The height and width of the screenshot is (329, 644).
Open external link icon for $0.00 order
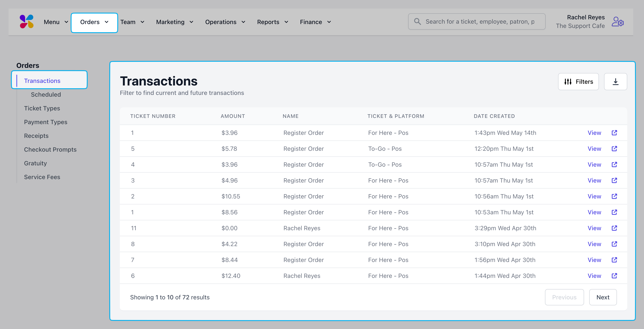[614, 228]
